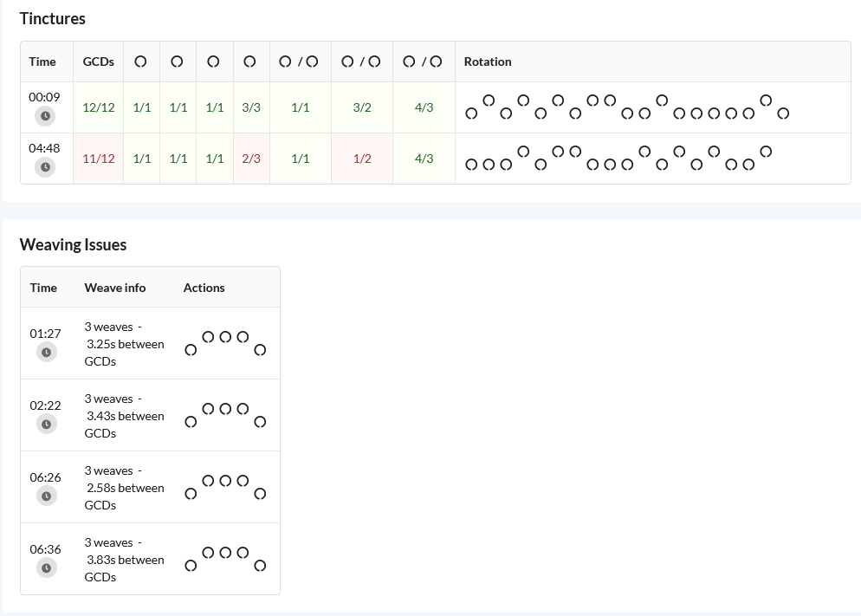Click first action icon in 02:22 weave row
The image size is (861, 616).
(x=191, y=422)
